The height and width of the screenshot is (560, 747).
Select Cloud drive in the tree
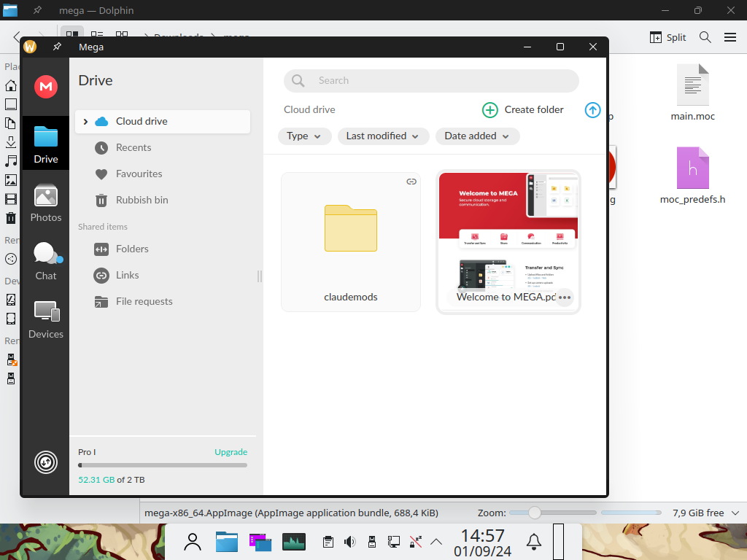(163, 122)
